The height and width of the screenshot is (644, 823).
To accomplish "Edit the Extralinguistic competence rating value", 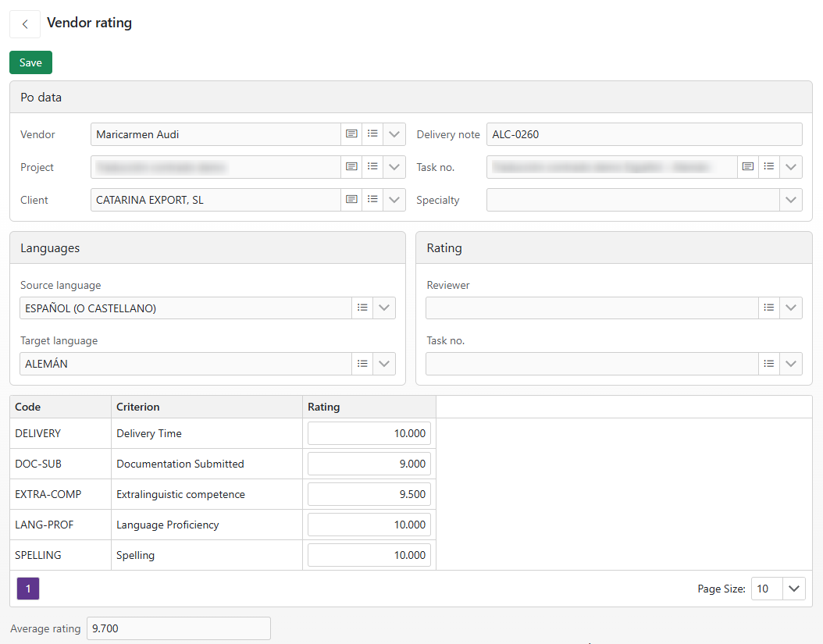I will tap(369, 494).
